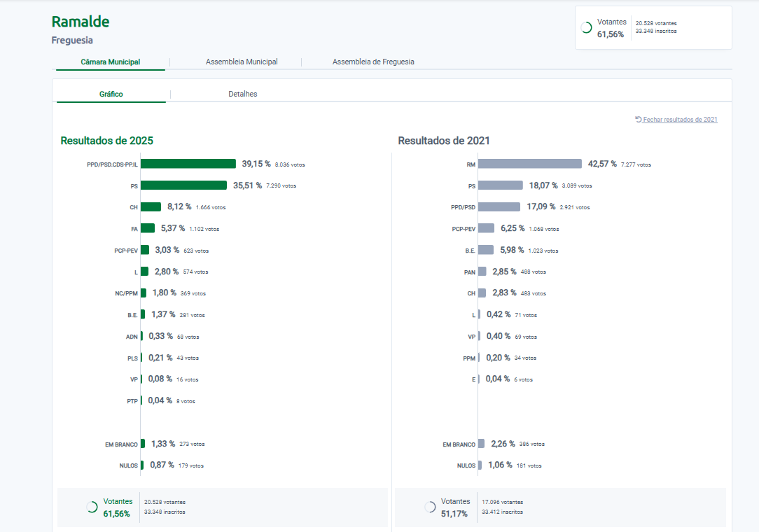
Task: Click the '51,17%' turnout value
Action: pos(454,514)
